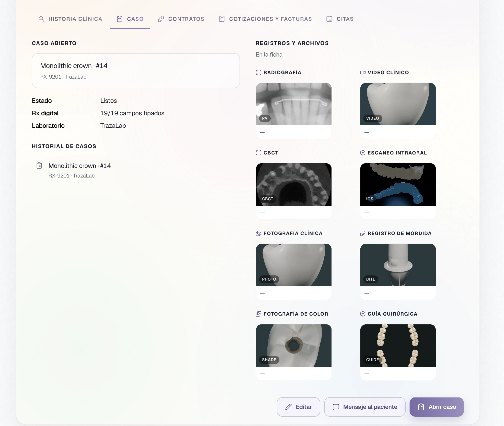Click the BITE badge on bite registration
Viewport: 504px width, 426px height.
click(371, 279)
